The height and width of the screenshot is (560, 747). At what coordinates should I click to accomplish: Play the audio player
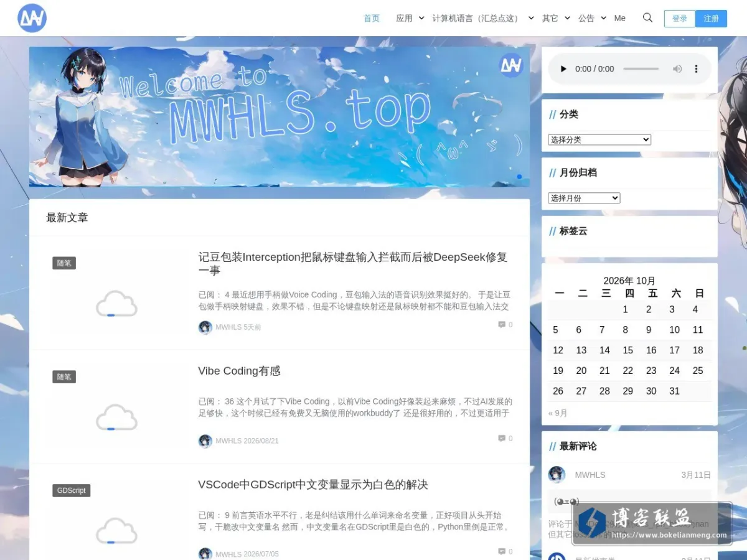tap(563, 69)
